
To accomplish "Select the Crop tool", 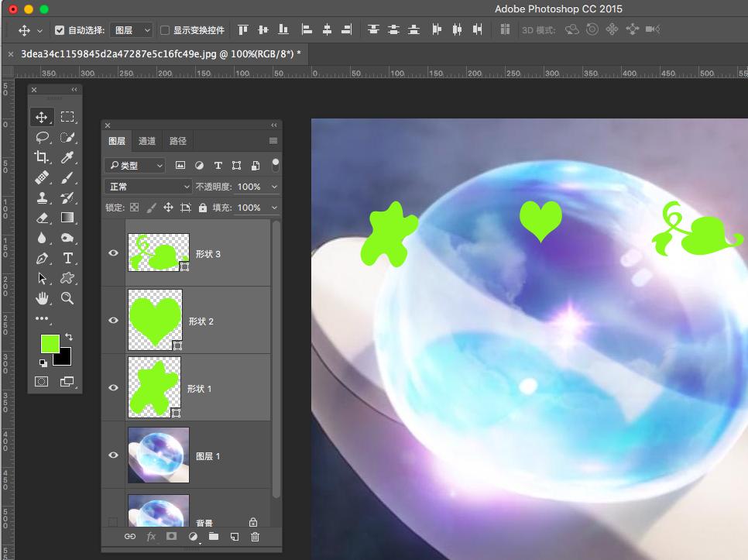I will (42, 157).
